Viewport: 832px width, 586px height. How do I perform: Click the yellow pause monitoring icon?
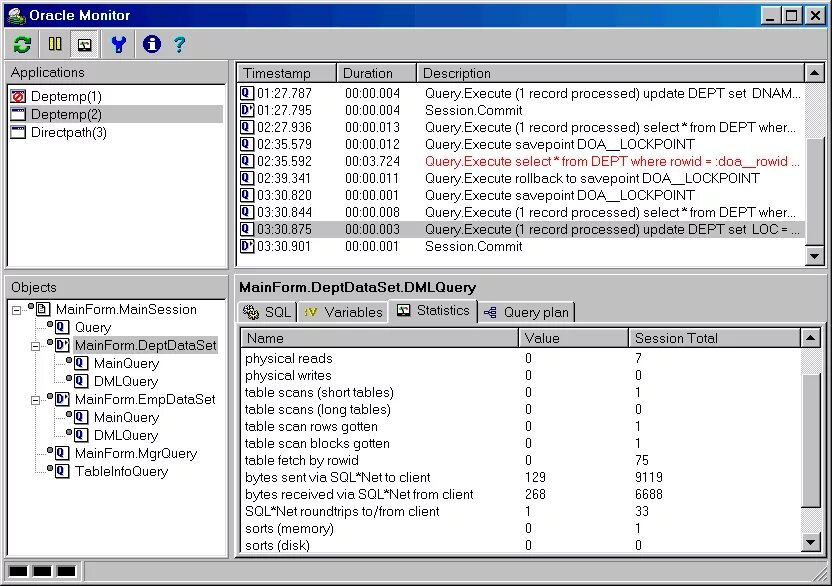55,44
